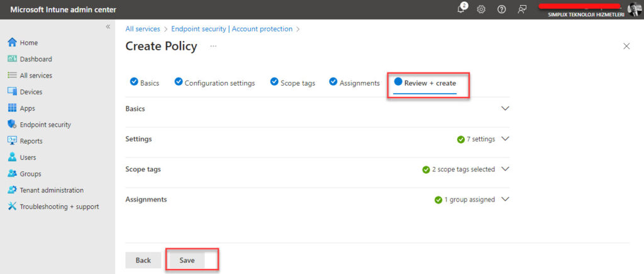This screenshot has height=274, width=644.
Task: Open the Apps grid icon
Action: click(11, 108)
